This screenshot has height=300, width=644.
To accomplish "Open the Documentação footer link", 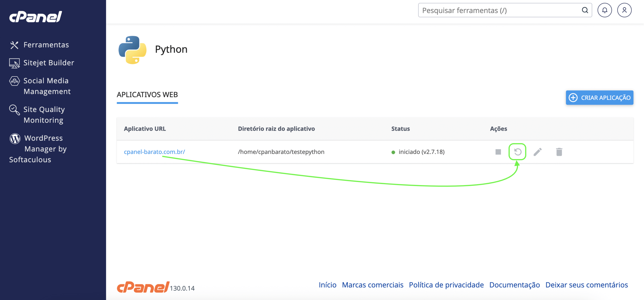I will tap(514, 285).
